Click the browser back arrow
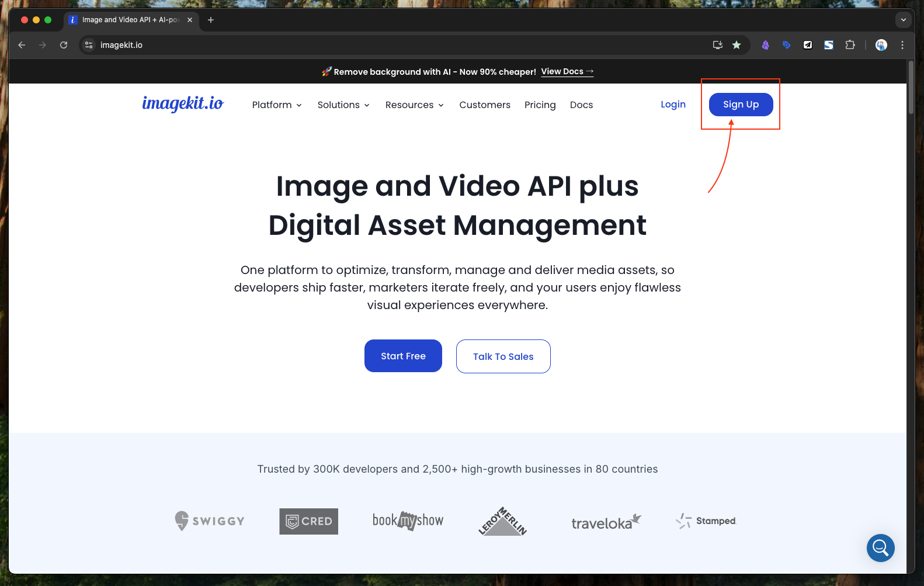Image resolution: width=924 pixels, height=586 pixels. pos(22,45)
